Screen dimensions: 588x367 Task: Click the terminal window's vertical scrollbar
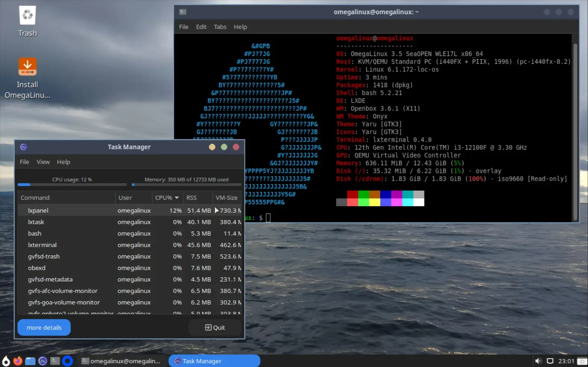(x=575, y=131)
